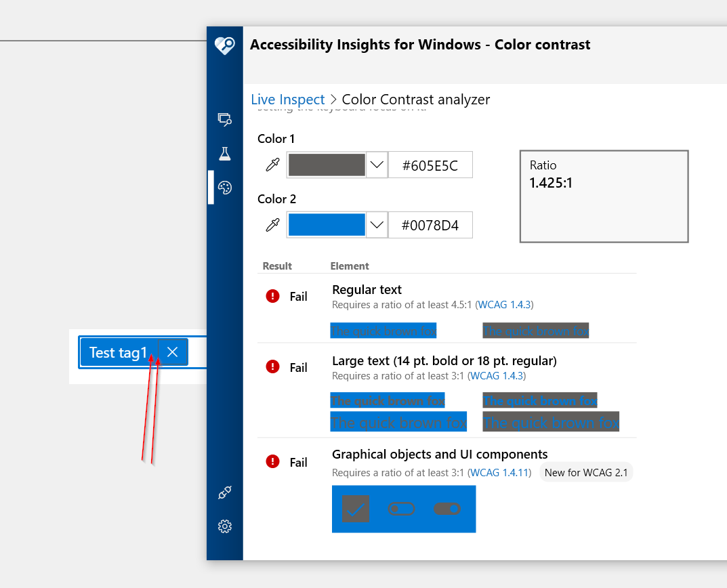The width and height of the screenshot is (727, 588).
Task: Click the Ratio 1.425:1 box
Action: pyautogui.click(x=604, y=196)
